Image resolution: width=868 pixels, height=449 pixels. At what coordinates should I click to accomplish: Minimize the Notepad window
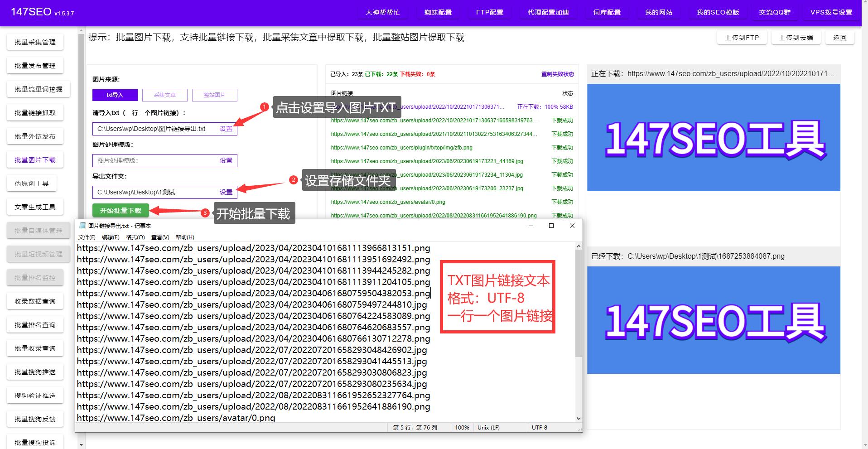531,226
